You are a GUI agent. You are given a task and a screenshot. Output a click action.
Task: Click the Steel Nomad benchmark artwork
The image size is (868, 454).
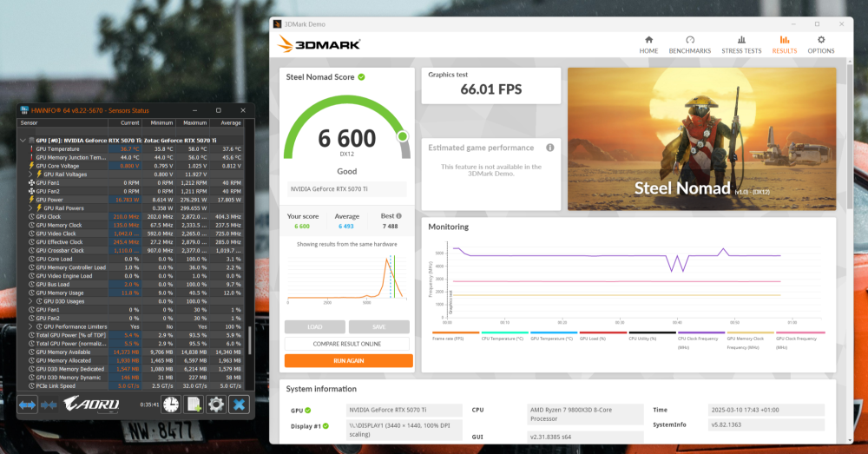coord(702,139)
